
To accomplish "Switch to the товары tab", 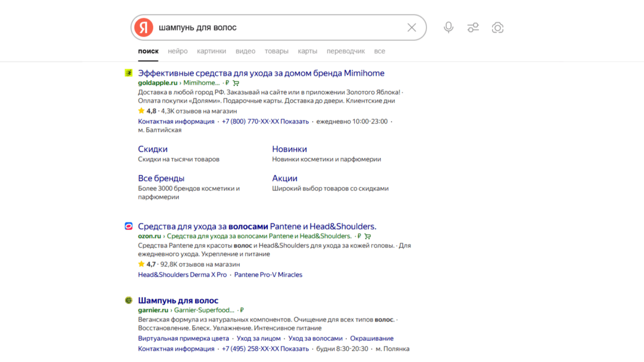I will 276,51.
